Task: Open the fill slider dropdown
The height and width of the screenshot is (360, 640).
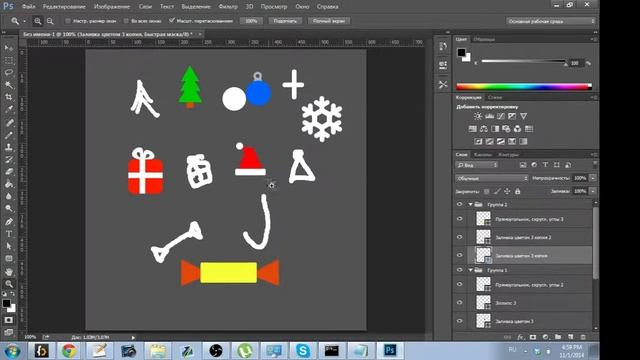Action: [x=593, y=191]
